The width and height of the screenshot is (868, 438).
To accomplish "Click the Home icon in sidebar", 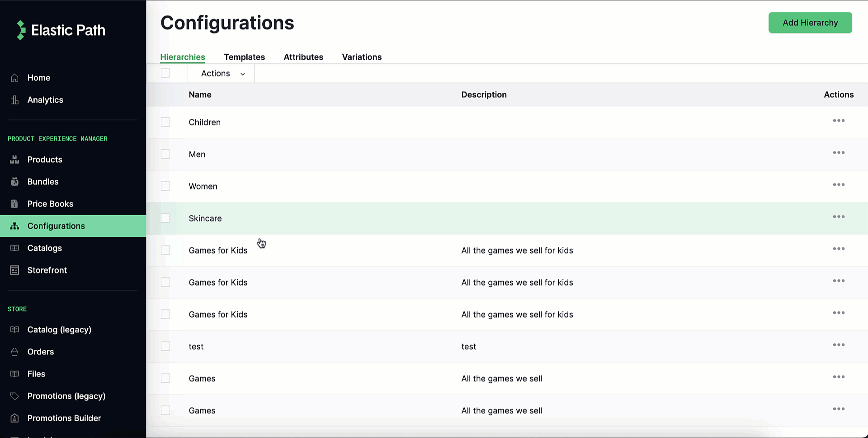I will click(14, 78).
